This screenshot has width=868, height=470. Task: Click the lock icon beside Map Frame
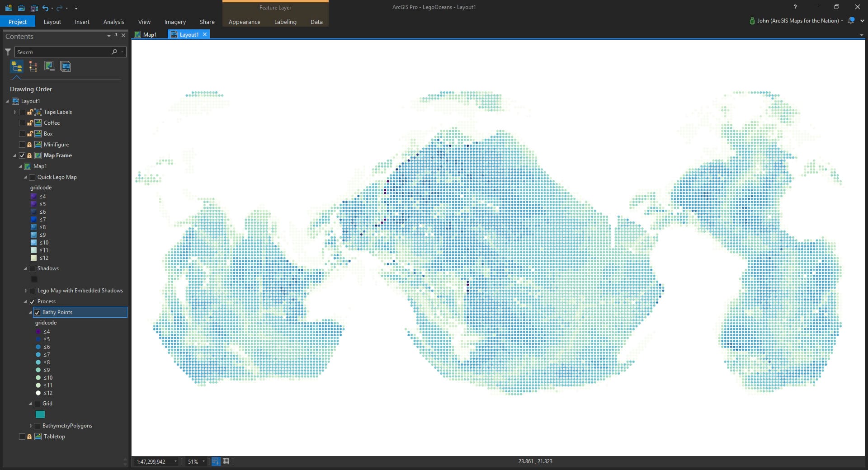coord(30,155)
